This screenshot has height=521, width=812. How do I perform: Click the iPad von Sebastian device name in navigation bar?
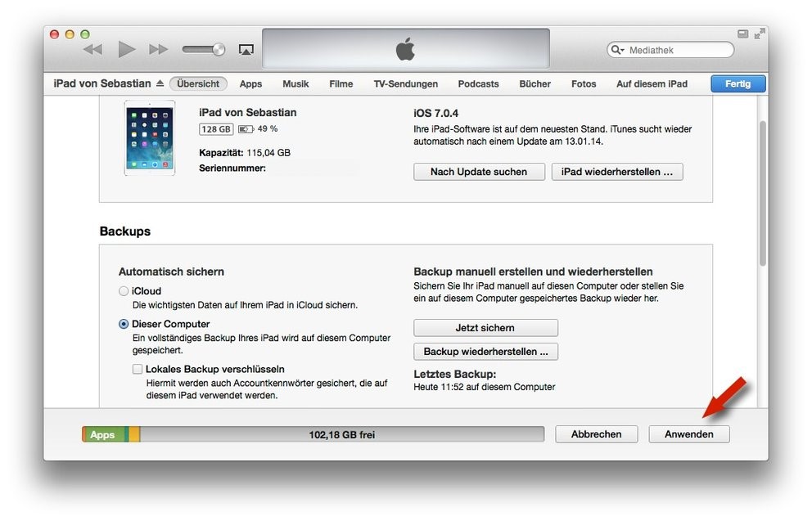pos(102,83)
